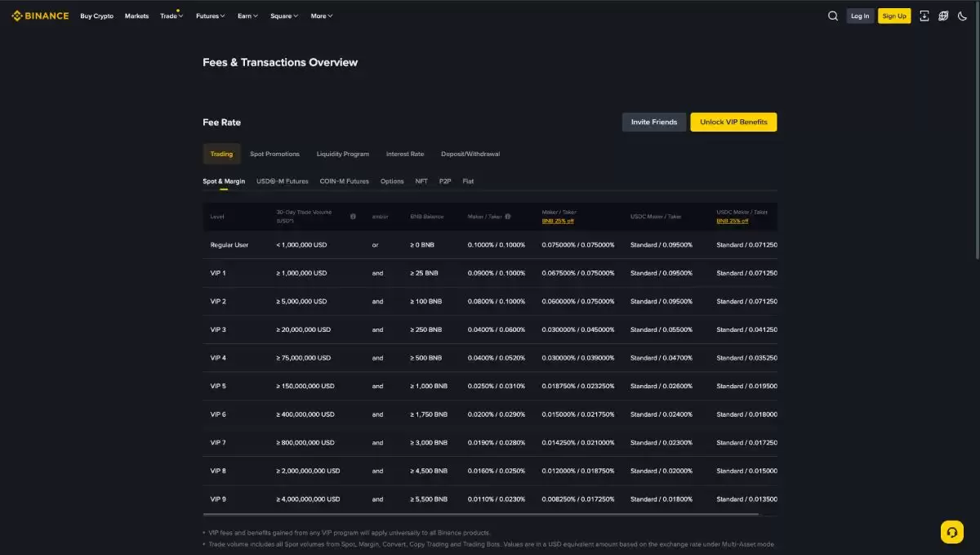Click info icon beside 30-Day Trade Volume
The height and width of the screenshot is (555, 980).
[x=353, y=217]
